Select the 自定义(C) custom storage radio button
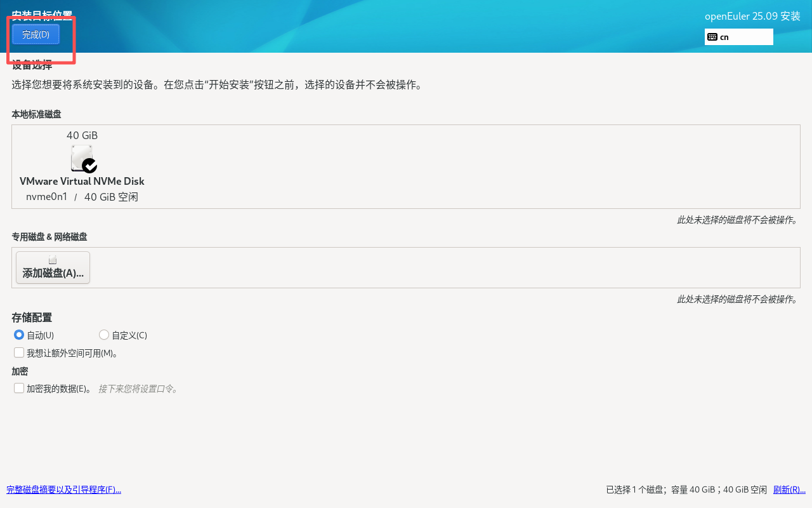The width and height of the screenshot is (812, 508). (104, 335)
